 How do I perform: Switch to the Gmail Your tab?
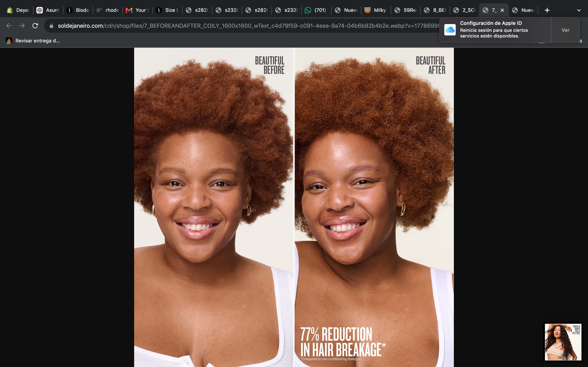pos(138,10)
